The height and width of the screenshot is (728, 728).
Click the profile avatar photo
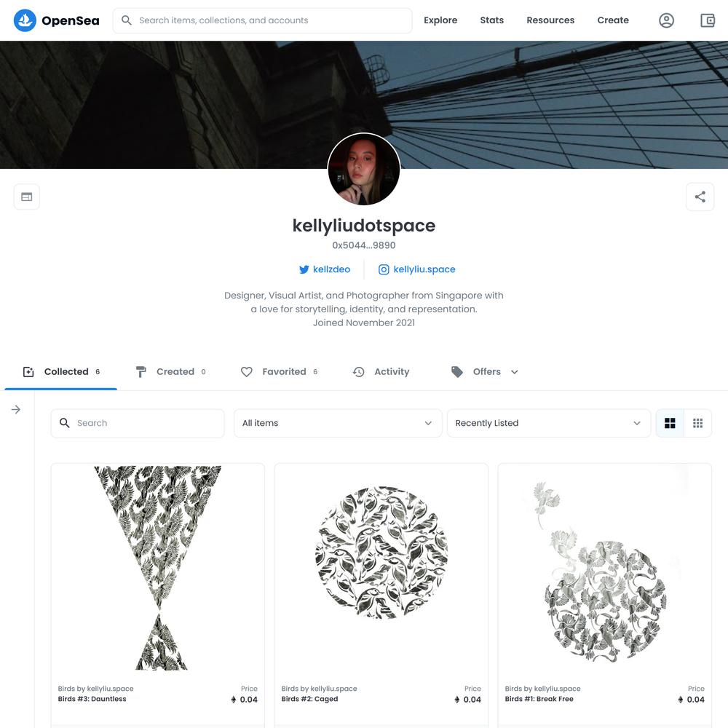363,169
